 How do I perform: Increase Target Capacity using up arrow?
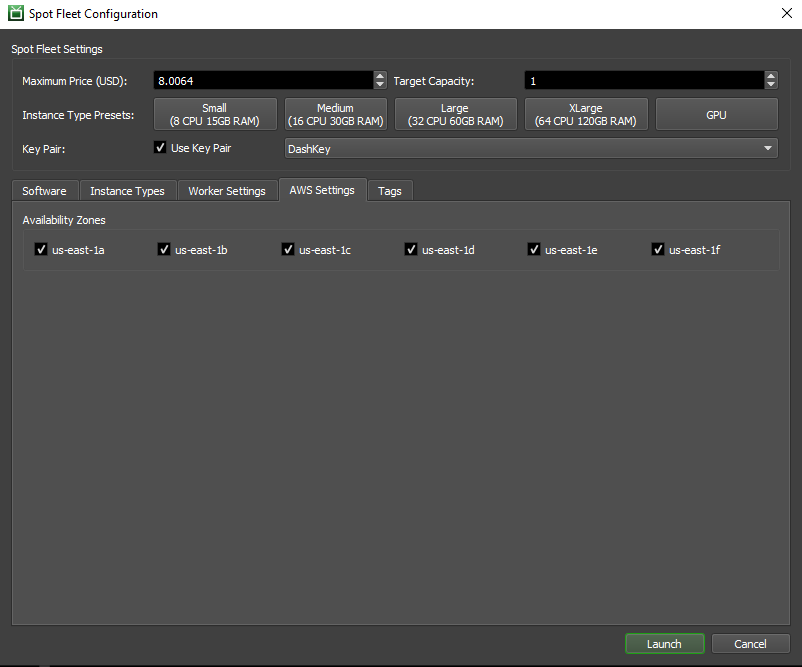(x=770, y=76)
